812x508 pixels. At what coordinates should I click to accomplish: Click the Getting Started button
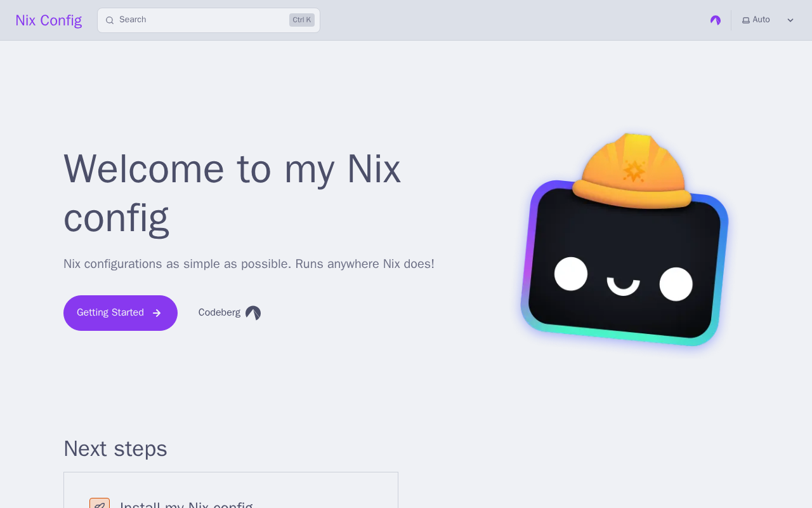pos(121,313)
